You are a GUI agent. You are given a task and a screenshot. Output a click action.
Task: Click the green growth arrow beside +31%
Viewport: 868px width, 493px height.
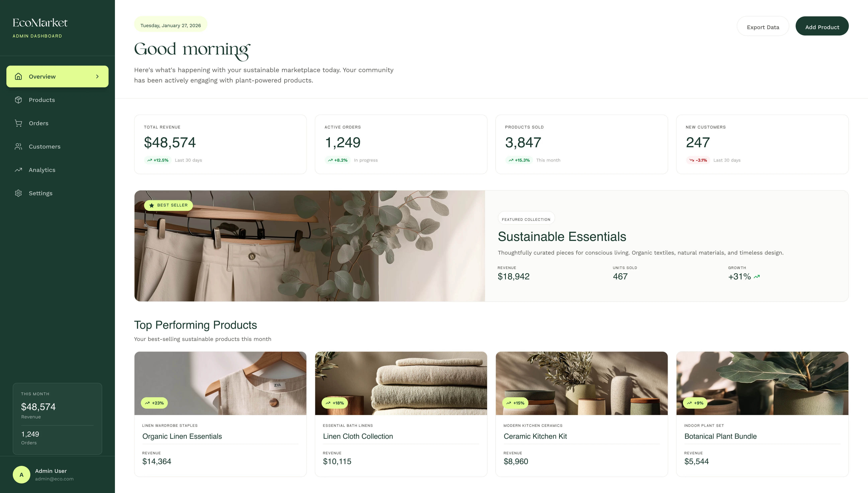[757, 277]
